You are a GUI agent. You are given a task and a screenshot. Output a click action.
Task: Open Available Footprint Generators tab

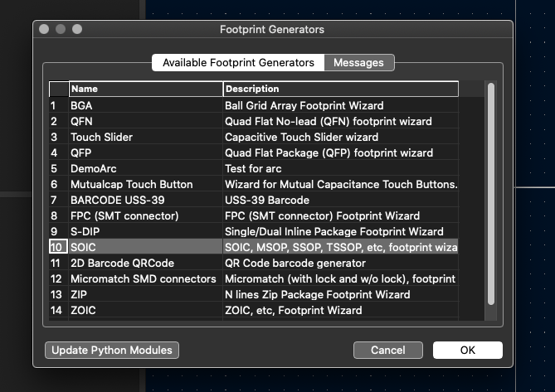pos(238,63)
